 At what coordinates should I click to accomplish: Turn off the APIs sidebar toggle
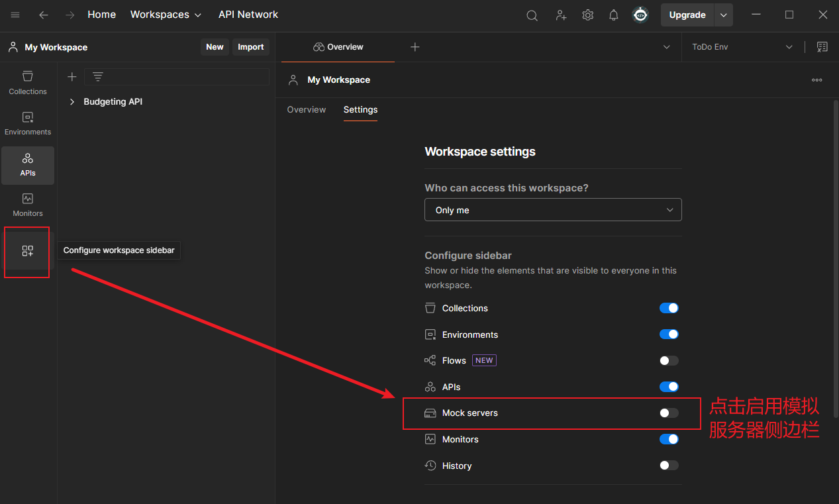click(x=669, y=387)
